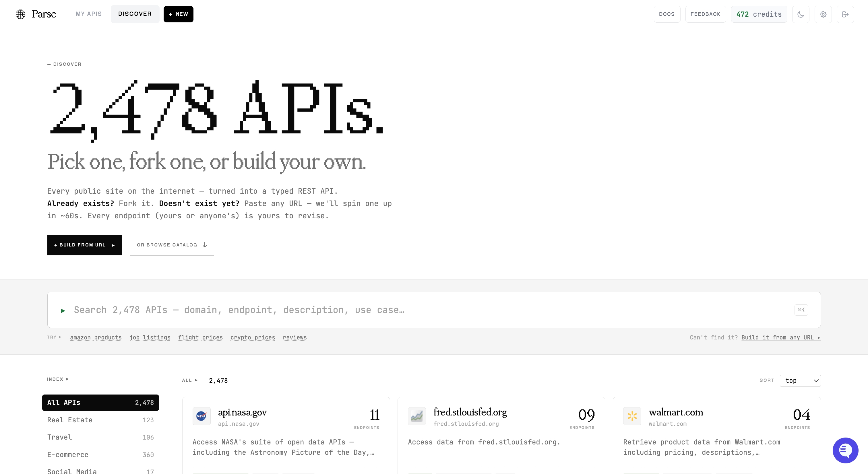Click the Walmart card description text
868x474 pixels.
pos(702,447)
